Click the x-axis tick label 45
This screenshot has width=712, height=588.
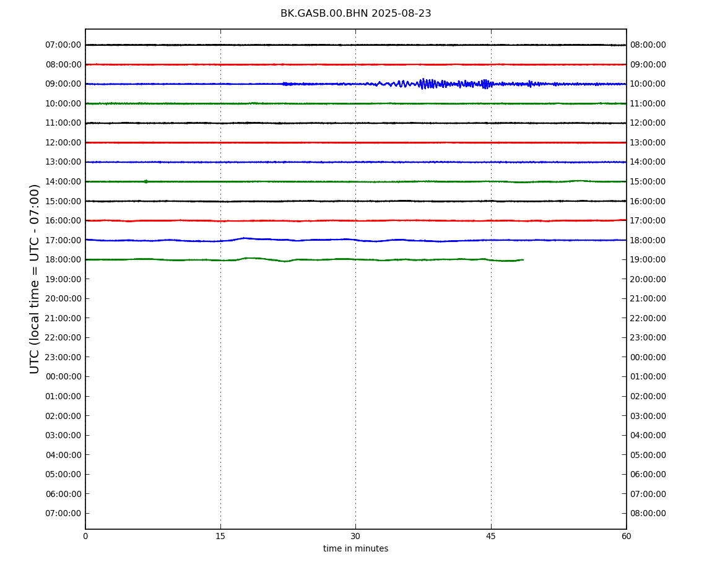[x=491, y=536]
